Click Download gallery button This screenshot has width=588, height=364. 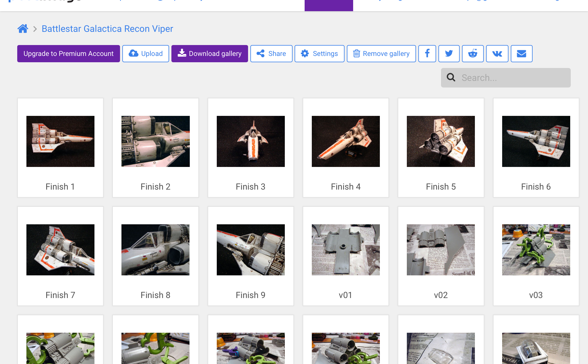click(210, 54)
